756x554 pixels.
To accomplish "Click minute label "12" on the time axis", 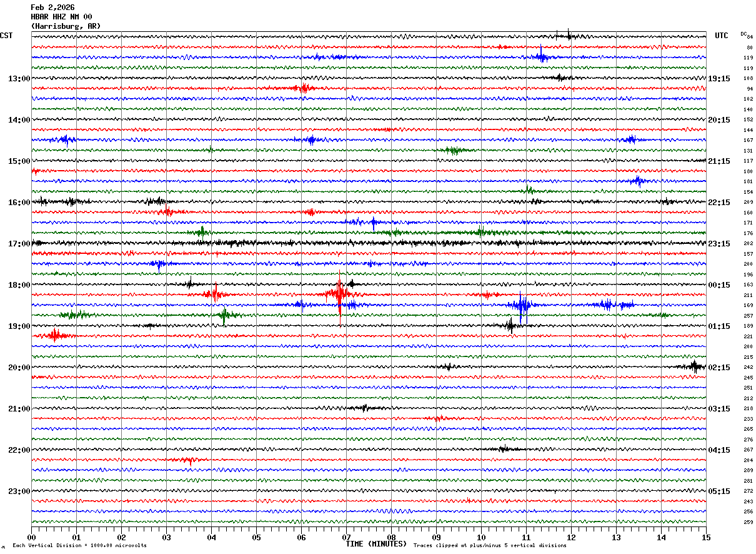I will pos(571,537).
